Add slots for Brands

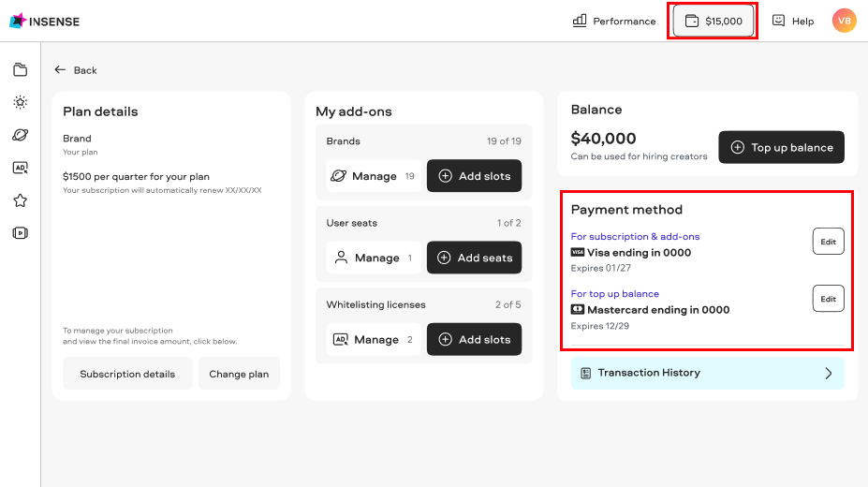pyautogui.click(x=474, y=176)
